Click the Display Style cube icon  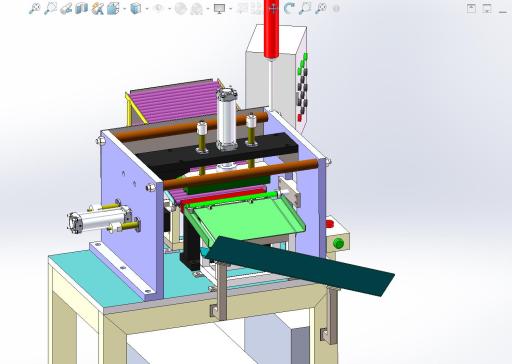click(135, 9)
